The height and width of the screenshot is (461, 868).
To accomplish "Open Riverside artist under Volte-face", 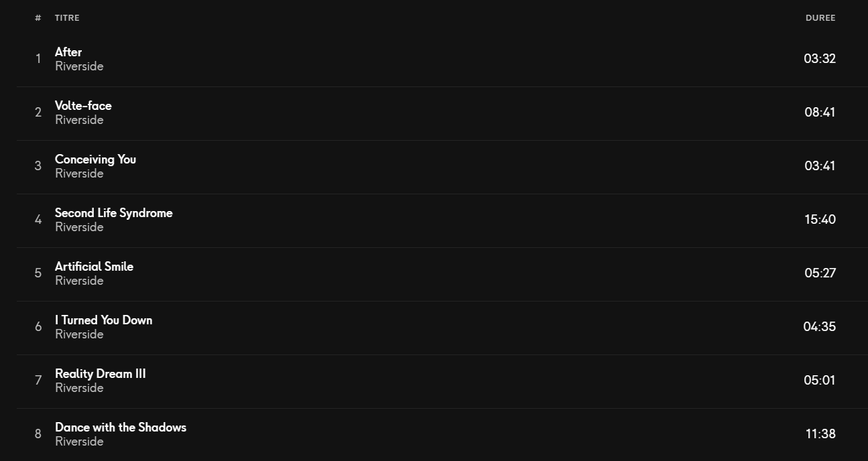I will (x=79, y=120).
